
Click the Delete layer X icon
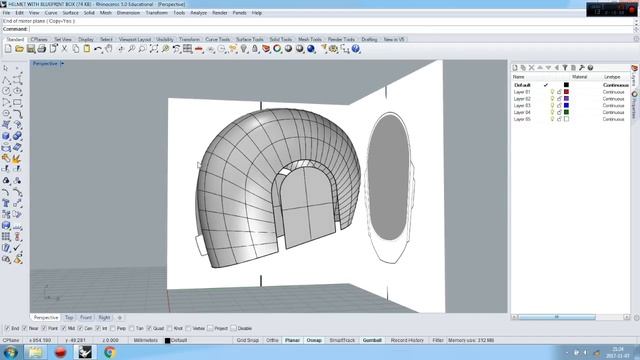[531, 68]
